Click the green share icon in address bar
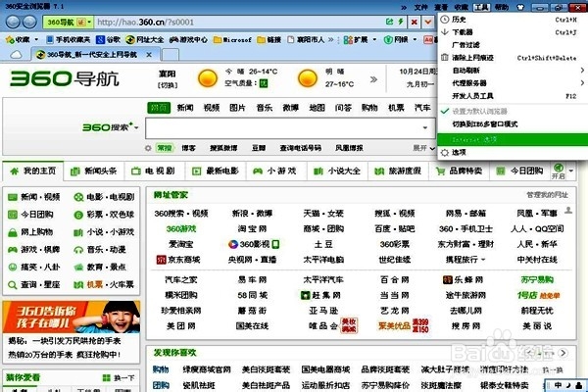The width and height of the screenshot is (588, 392). pyautogui.click(x=390, y=22)
